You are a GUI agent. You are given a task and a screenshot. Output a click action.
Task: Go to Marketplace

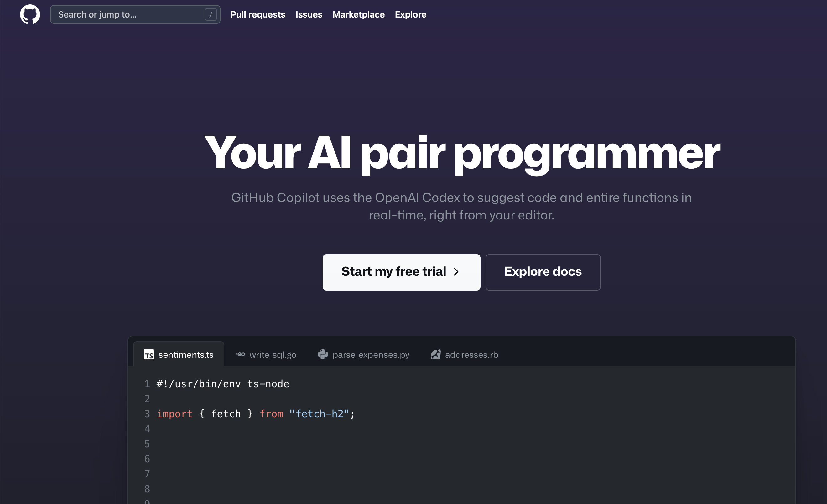[358, 14]
